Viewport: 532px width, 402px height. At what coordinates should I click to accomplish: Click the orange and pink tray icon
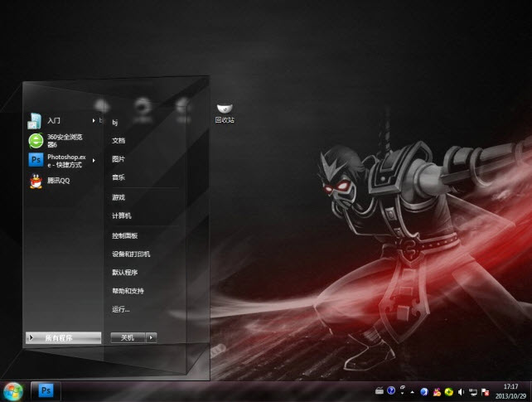pyautogui.click(x=437, y=392)
